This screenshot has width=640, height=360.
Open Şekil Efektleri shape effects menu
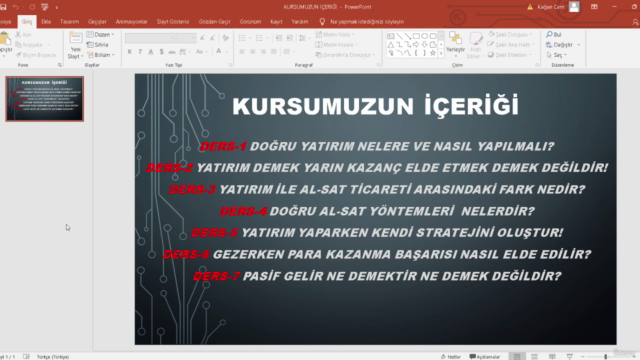[510, 55]
